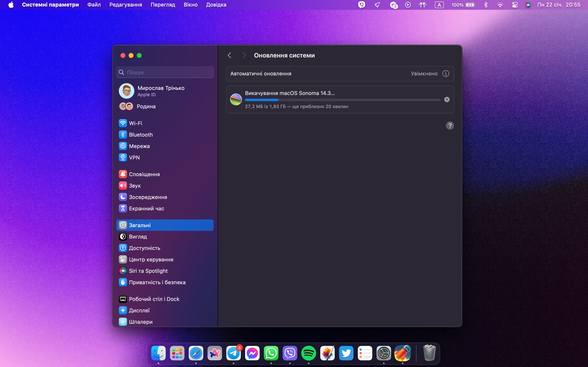Click the forward navigation chevron
588x367 pixels.
(244, 55)
